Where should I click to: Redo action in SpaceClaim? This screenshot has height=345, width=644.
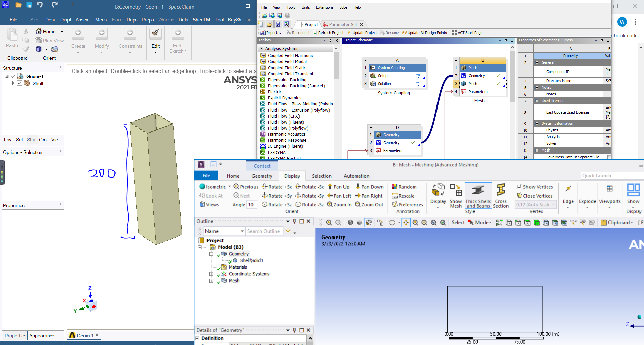(x=54, y=5)
